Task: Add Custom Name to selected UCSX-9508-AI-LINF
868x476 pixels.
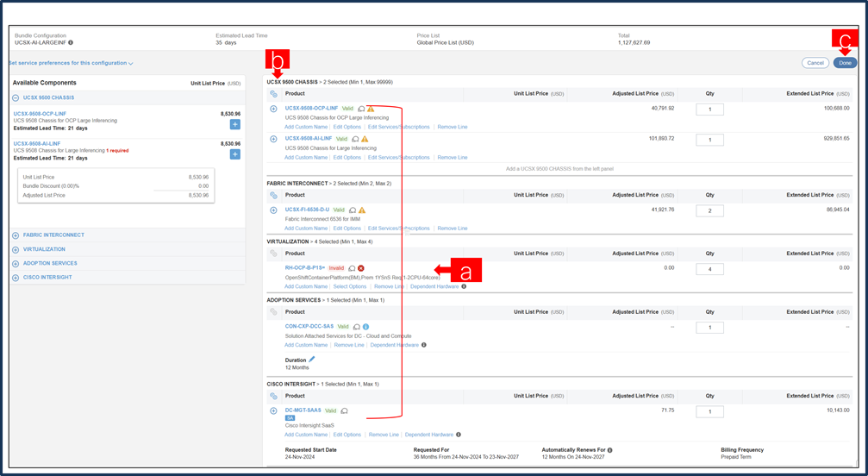Action: (x=306, y=157)
